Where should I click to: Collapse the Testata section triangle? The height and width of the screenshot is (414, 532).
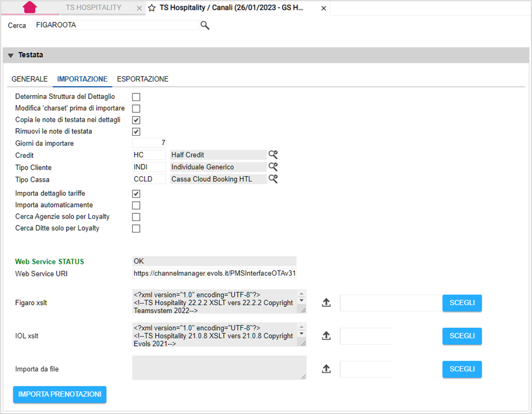[x=11, y=55]
